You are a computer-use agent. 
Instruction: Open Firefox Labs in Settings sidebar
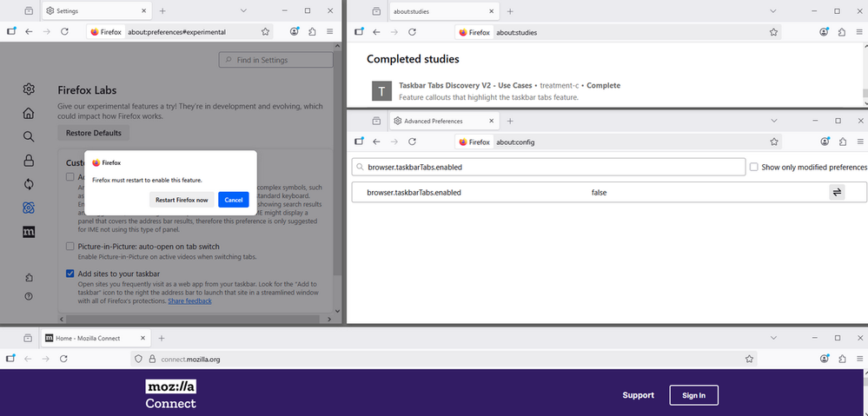pos(29,208)
